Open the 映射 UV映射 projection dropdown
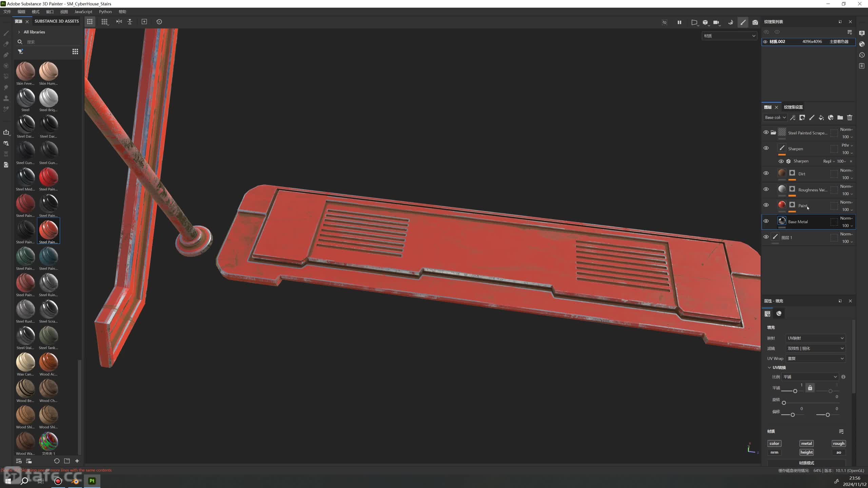 tap(815, 338)
